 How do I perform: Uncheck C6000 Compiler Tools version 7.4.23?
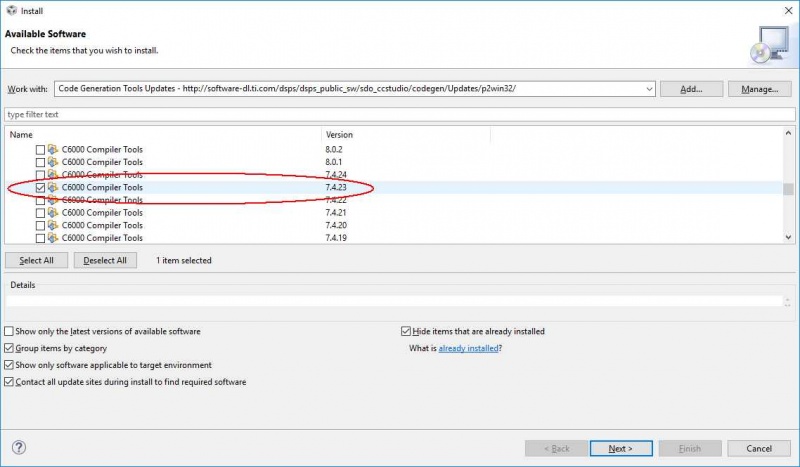coord(40,188)
